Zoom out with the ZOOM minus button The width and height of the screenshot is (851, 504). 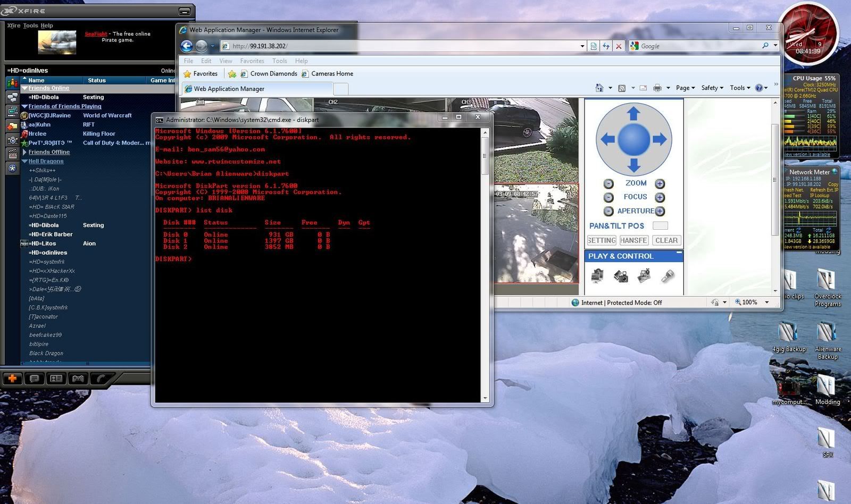point(608,184)
